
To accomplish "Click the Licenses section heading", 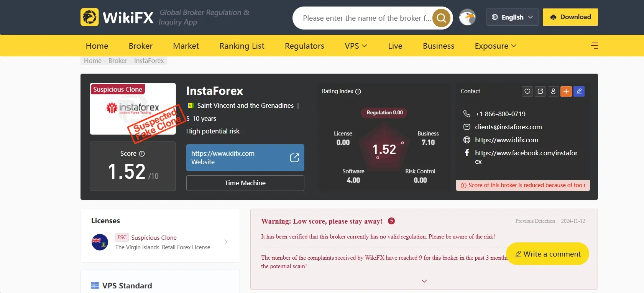I will 105,221.
